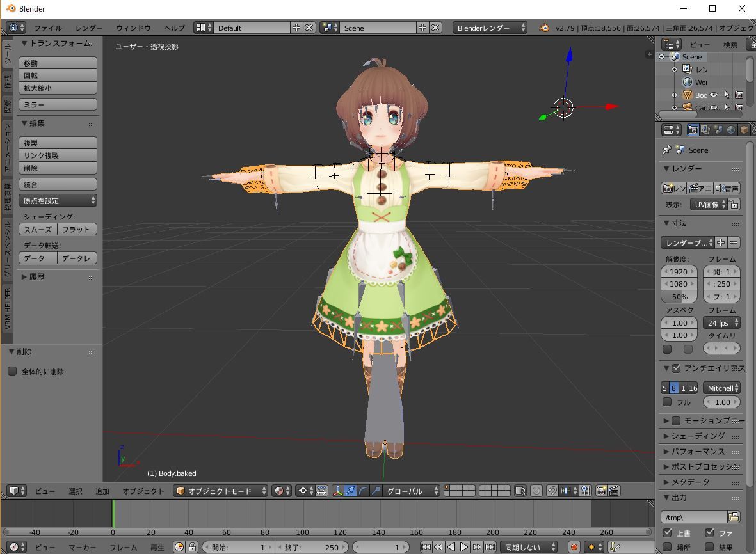The width and height of the screenshot is (756, 554).
Task: Open the 3D view editor type selector
Action: [x=17, y=491]
